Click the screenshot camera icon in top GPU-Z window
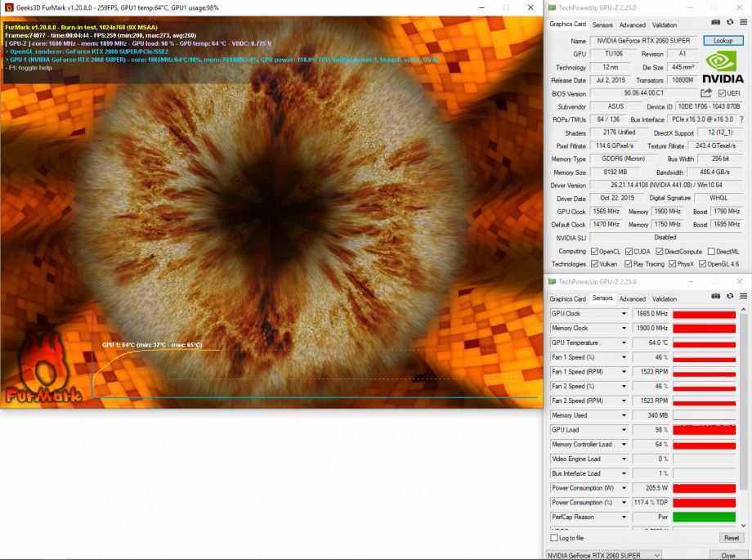Screen dimensions: 752x560 point(716,25)
